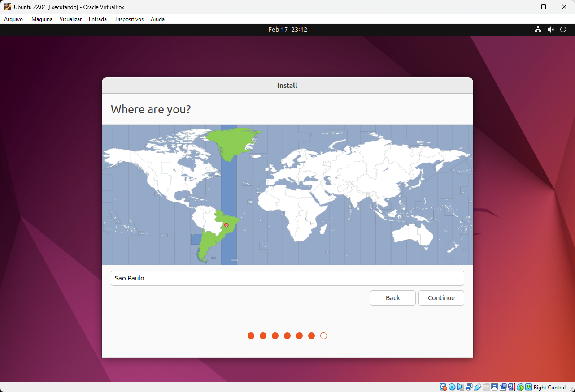Open the Dispositivos menu
This screenshot has width=575, height=392.
129,19
